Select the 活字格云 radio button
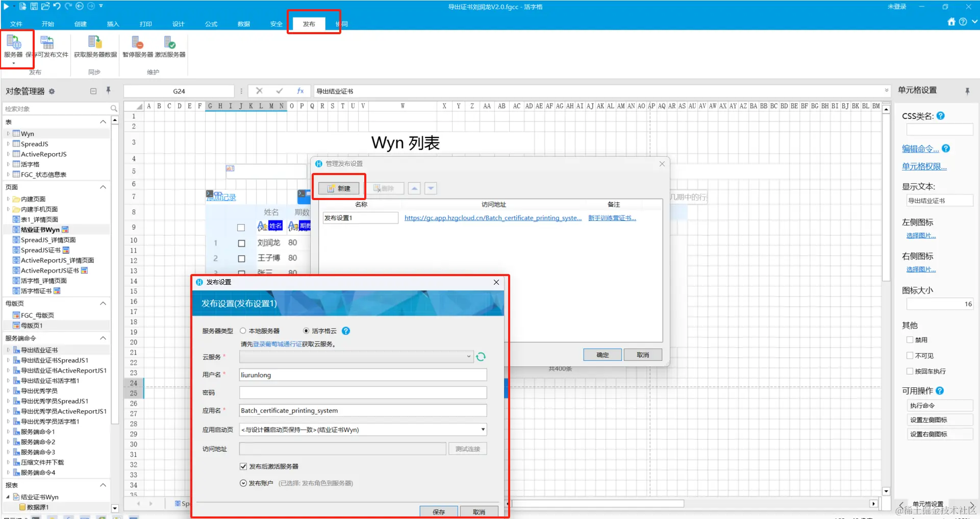Screen dimensions: 980x519 click(x=306, y=331)
